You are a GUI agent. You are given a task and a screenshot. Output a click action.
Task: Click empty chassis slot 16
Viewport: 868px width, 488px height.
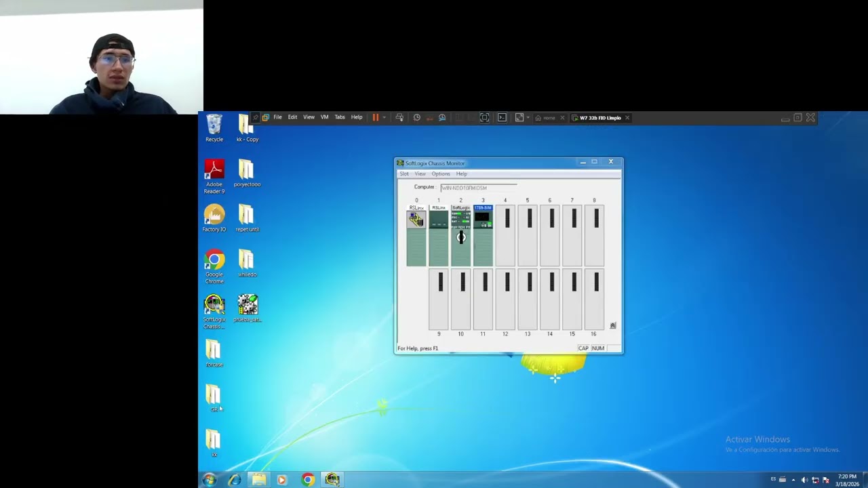(x=595, y=299)
